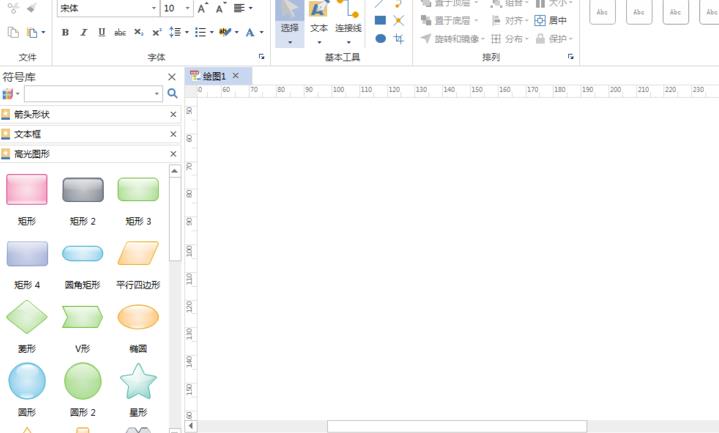Toggle strikethrough text formatting
The image size is (719, 433).
click(120, 33)
